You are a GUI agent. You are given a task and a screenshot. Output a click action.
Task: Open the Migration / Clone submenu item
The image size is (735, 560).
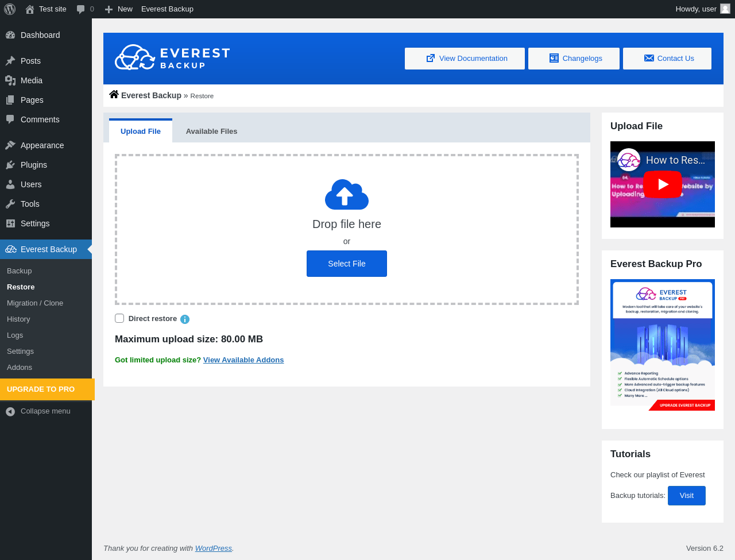(x=35, y=303)
